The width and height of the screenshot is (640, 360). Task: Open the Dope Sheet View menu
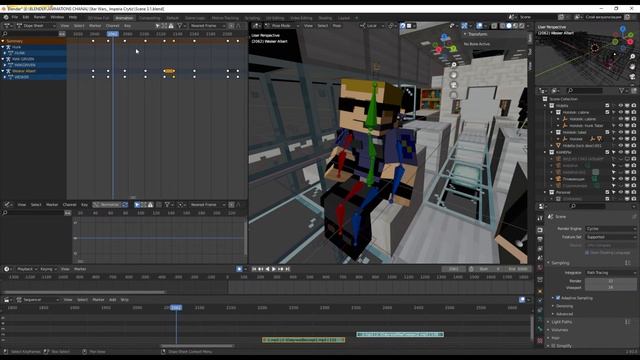click(x=64, y=26)
